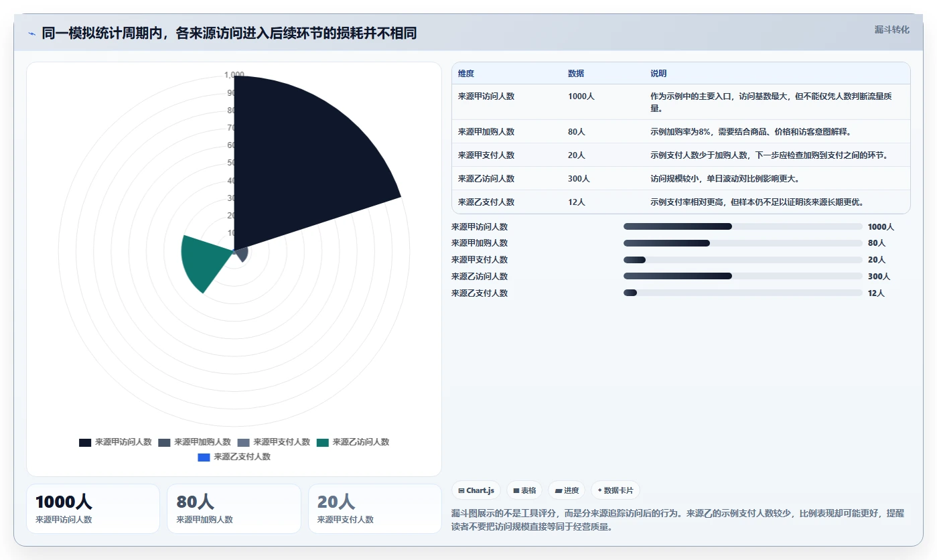Click the 12人 cell in the table
The width and height of the screenshot is (937, 560).
point(577,202)
